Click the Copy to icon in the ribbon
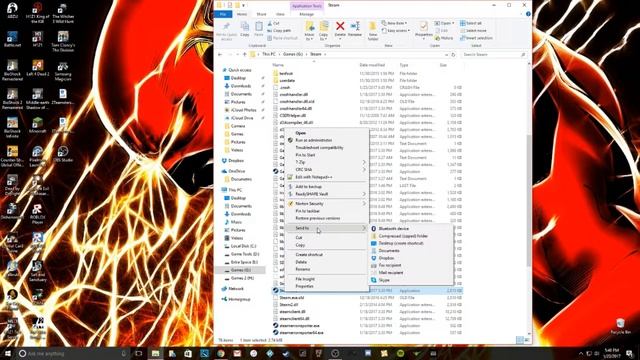 click(x=324, y=27)
